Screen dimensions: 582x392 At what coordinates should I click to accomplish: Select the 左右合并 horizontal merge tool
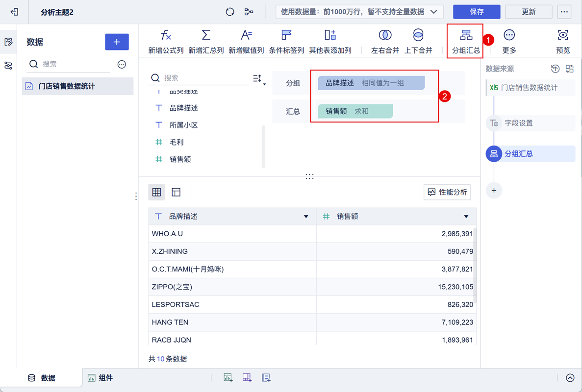click(385, 40)
